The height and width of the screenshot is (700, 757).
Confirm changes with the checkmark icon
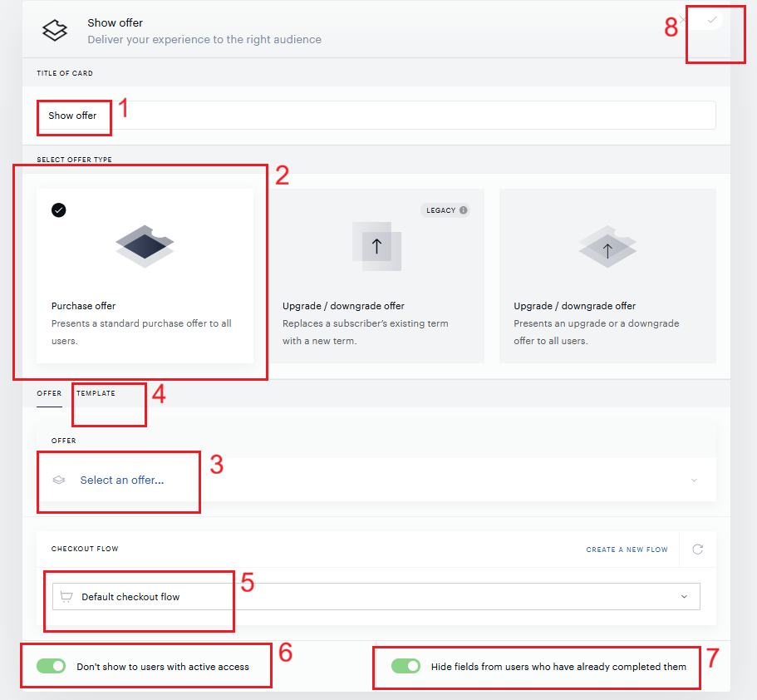[711, 20]
